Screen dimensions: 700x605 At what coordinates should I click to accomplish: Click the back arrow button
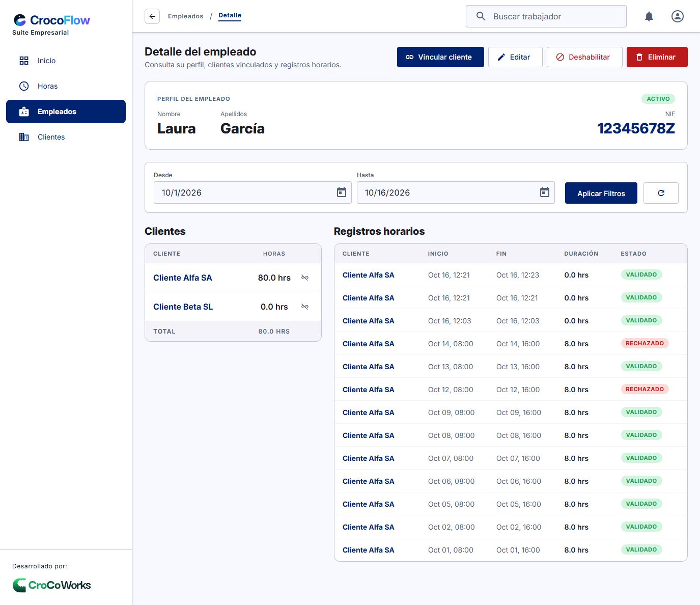pyautogui.click(x=152, y=16)
